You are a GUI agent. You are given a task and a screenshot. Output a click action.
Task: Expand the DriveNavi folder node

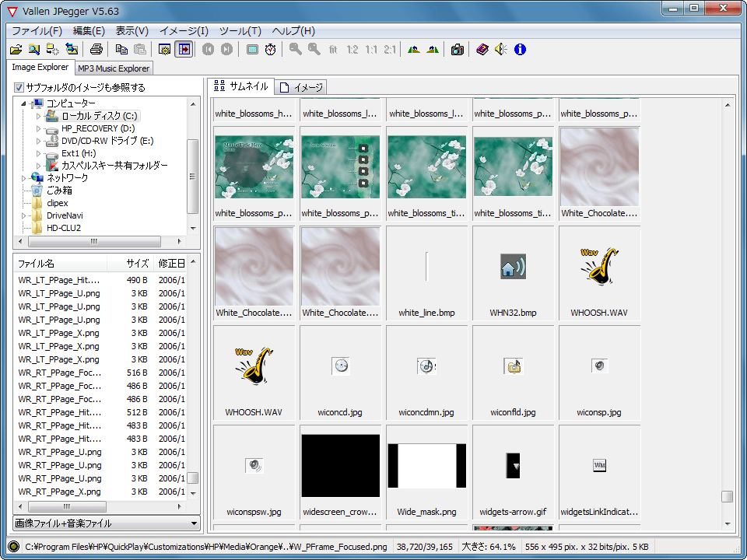(x=23, y=215)
